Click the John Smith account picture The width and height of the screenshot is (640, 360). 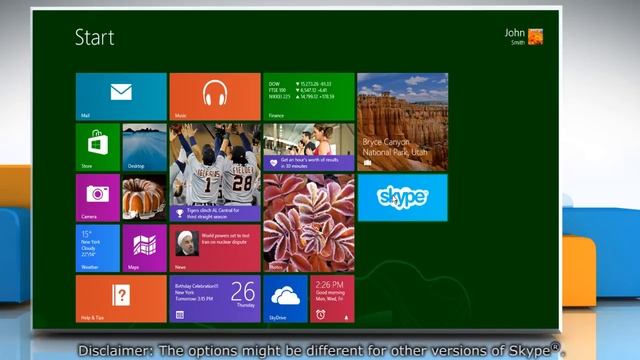536,37
